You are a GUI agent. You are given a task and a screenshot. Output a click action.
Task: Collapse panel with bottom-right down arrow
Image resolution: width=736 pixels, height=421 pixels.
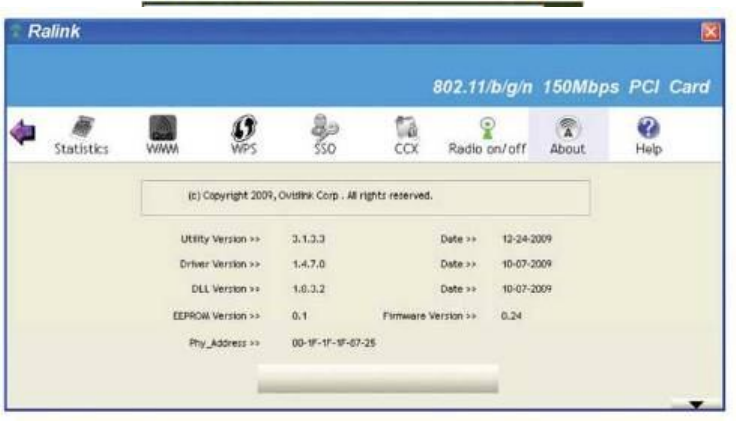(696, 404)
